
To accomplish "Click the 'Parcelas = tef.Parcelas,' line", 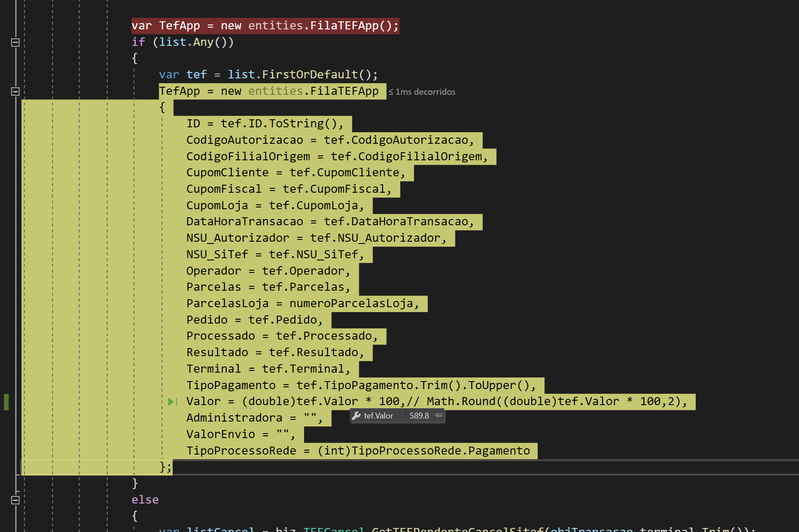I will click(269, 287).
